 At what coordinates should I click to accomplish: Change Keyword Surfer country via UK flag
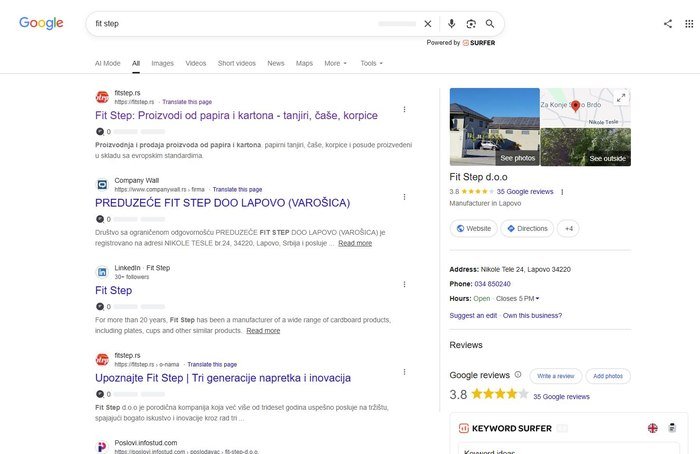[653, 428]
